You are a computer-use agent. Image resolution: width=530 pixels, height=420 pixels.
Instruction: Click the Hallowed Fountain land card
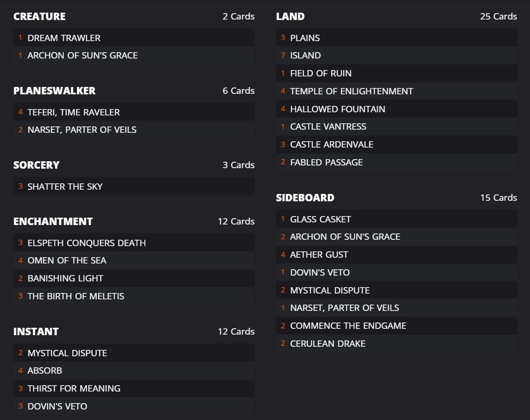point(337,109)
